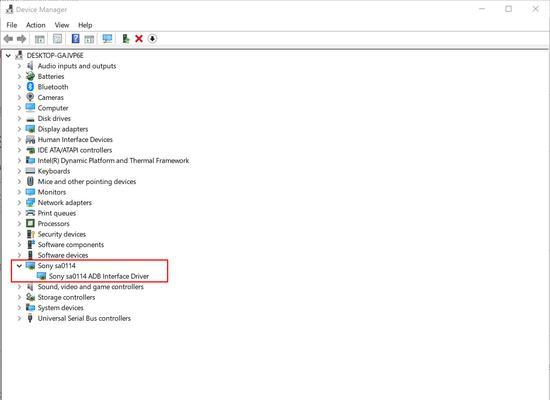Image resolution: width=550 pixels, height=400 pixels.
Task: Select the Network adapters item
Action: tap(65, 202)
